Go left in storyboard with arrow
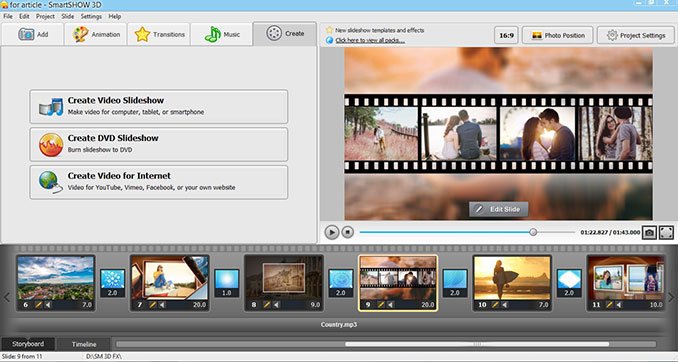Image resolution: width=678 pixels, height=362 pixels. [x=6, y=297]
